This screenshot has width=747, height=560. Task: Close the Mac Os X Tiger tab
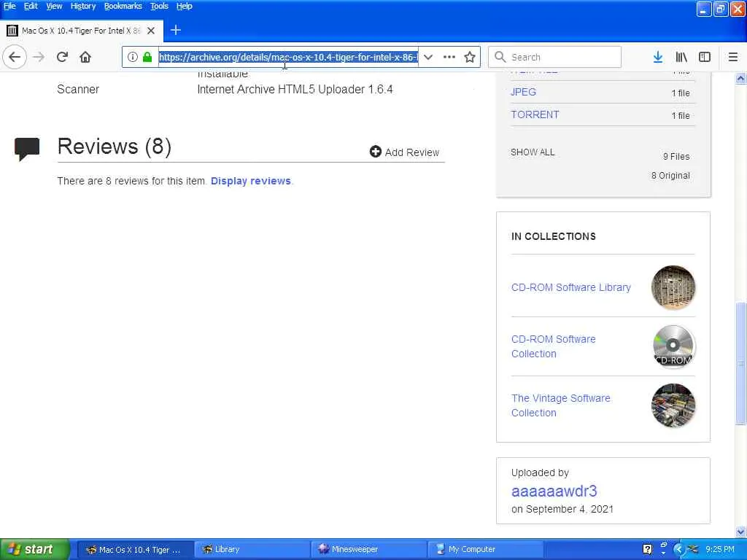tap(151, 31)
